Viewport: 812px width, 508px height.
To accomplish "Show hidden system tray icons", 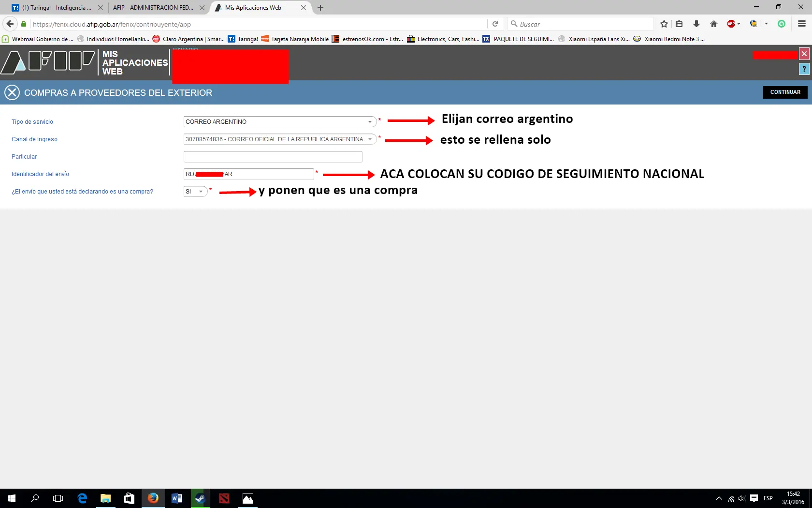I will tap(719, 498).
